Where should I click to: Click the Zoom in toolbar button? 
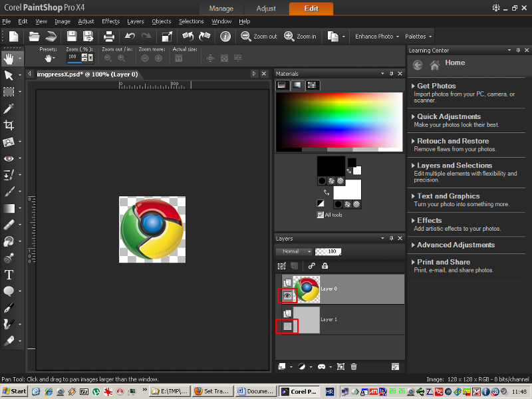(300, 37)
